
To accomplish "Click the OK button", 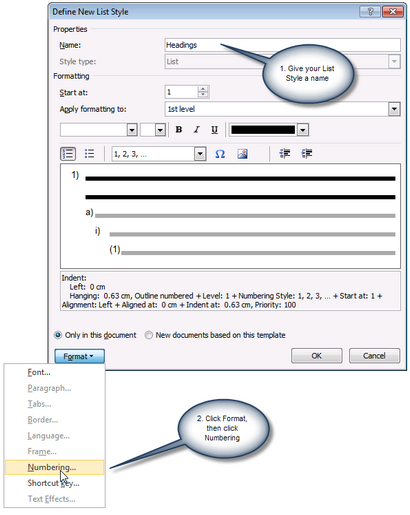I will (316, 356).
